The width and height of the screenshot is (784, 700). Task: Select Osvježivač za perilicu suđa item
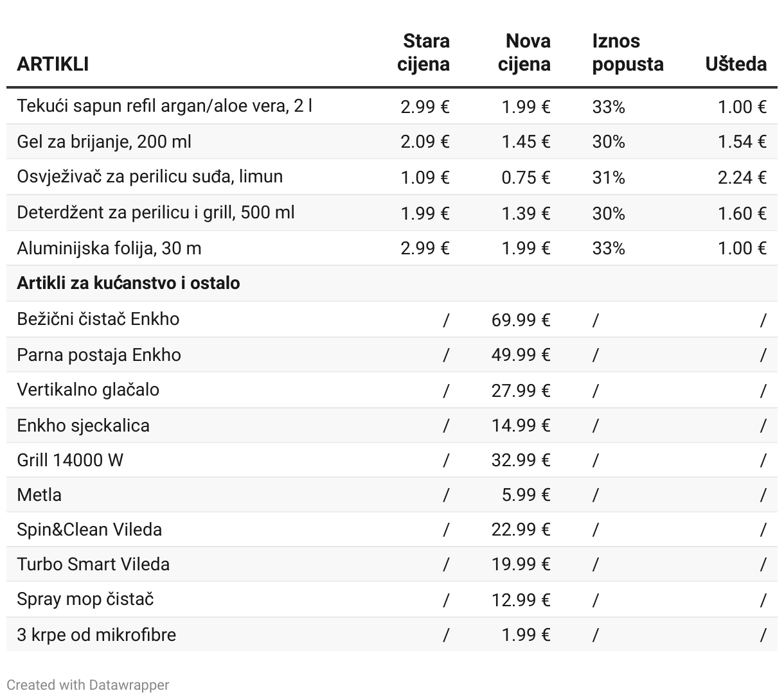[x=150, y=177]
